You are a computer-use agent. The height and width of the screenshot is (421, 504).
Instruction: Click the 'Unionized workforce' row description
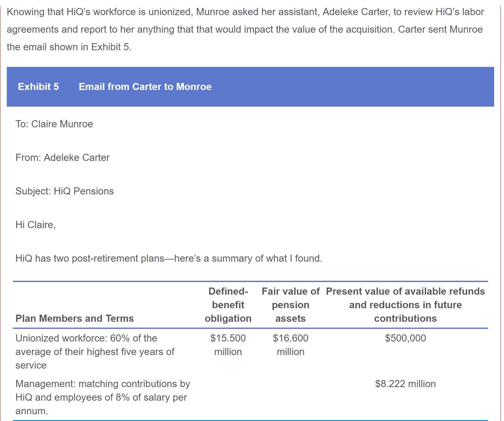(x=95, y=351)
